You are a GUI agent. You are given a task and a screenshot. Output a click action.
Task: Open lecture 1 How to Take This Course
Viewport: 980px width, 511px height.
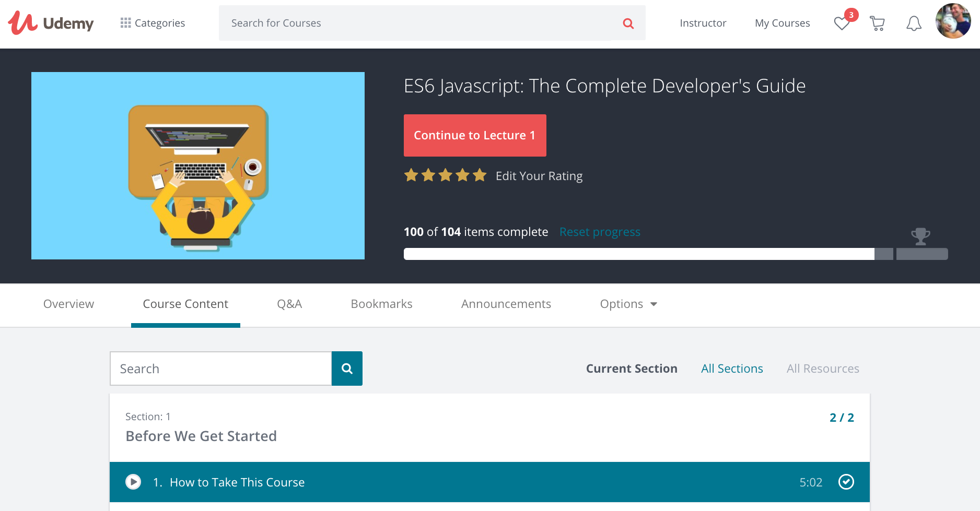(489, 482)
